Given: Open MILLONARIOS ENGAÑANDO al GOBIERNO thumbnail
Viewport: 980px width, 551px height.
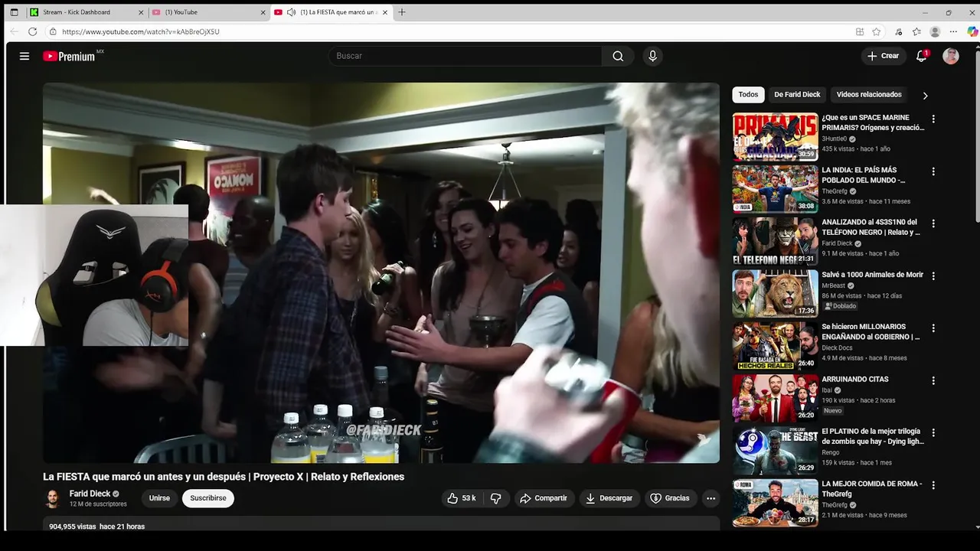Looking at the screenshot, I should tap(775, 346).
